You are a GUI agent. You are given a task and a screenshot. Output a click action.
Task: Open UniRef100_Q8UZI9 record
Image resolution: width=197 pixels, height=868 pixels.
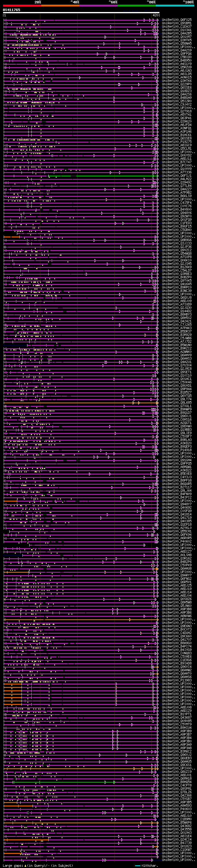click(177, 772)
